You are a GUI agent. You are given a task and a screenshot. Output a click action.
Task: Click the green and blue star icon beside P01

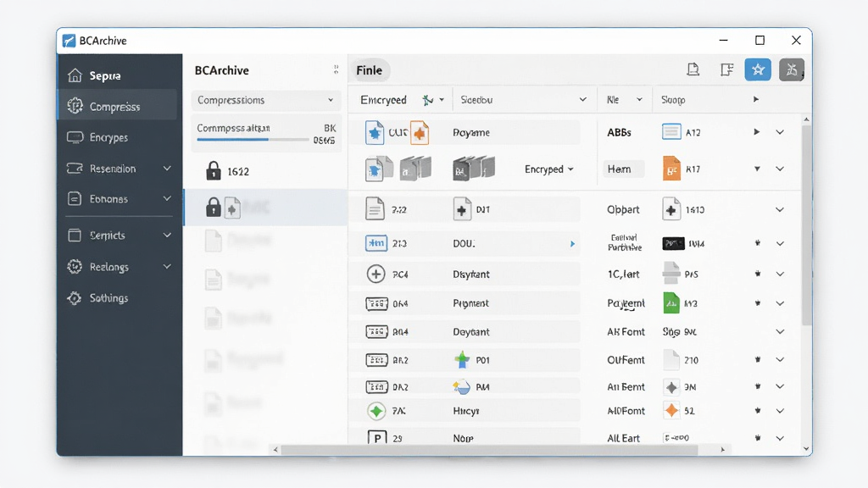(x=462, y=359)
